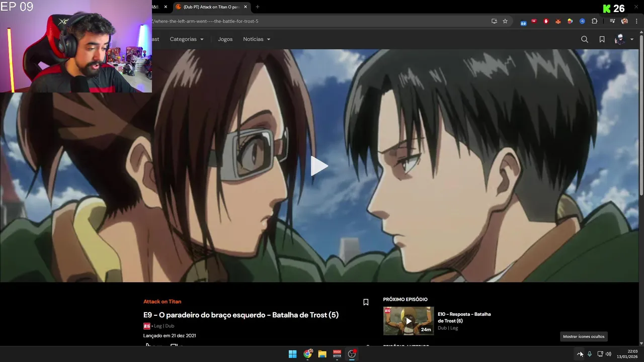Open the multicolor circles extension icon
Viewport: 644px width, 362px height.
(570, 21)
